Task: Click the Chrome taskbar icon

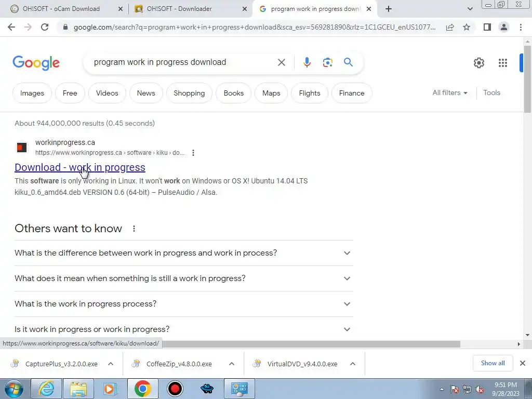Action: point(142,389)
